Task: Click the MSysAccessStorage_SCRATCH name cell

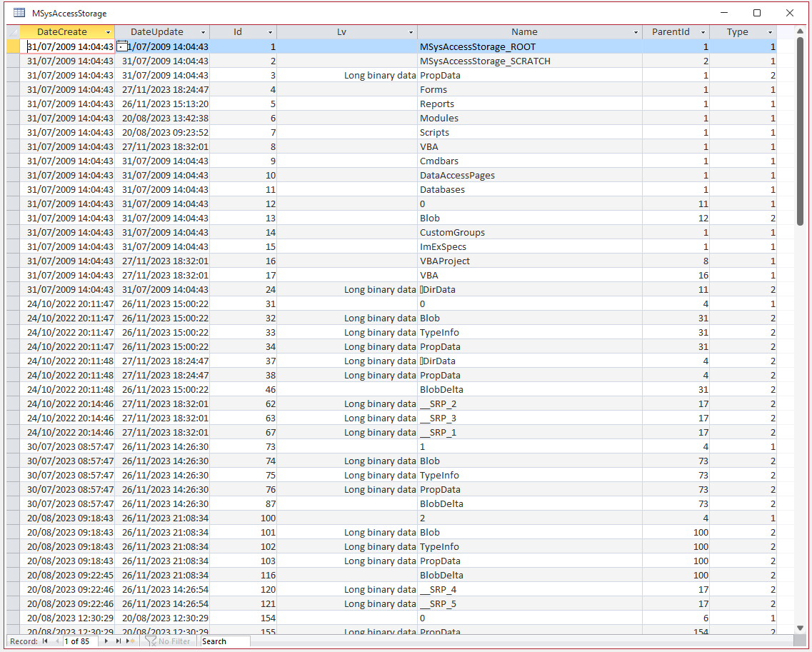Action: click(530, 61)
